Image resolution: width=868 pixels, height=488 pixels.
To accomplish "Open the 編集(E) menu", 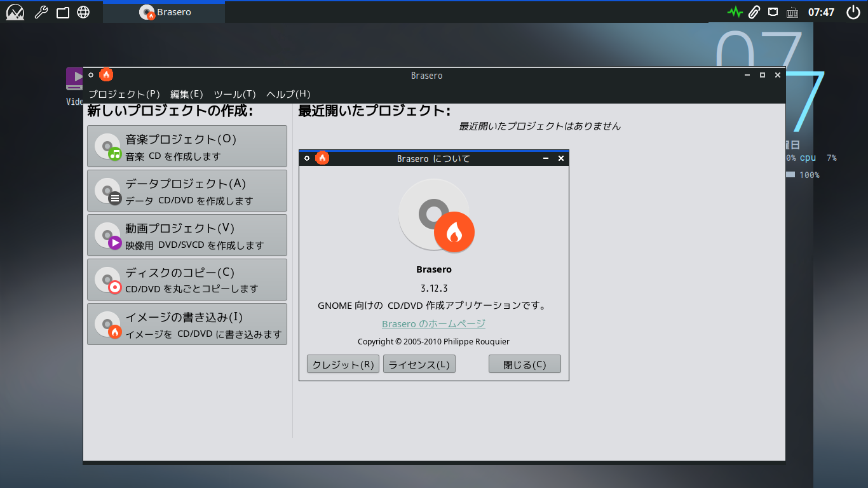I will (187, 94).
